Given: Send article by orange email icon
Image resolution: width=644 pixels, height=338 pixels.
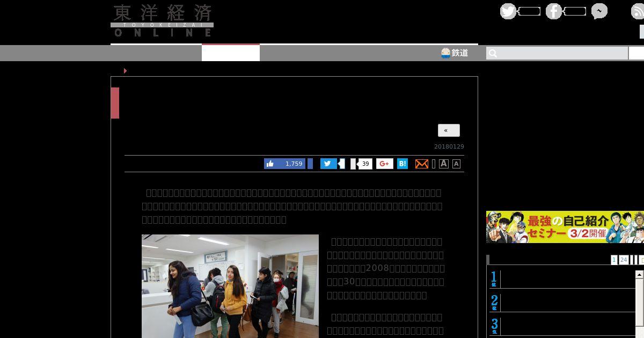Looking at the screenshot, I should coord(422,164).
